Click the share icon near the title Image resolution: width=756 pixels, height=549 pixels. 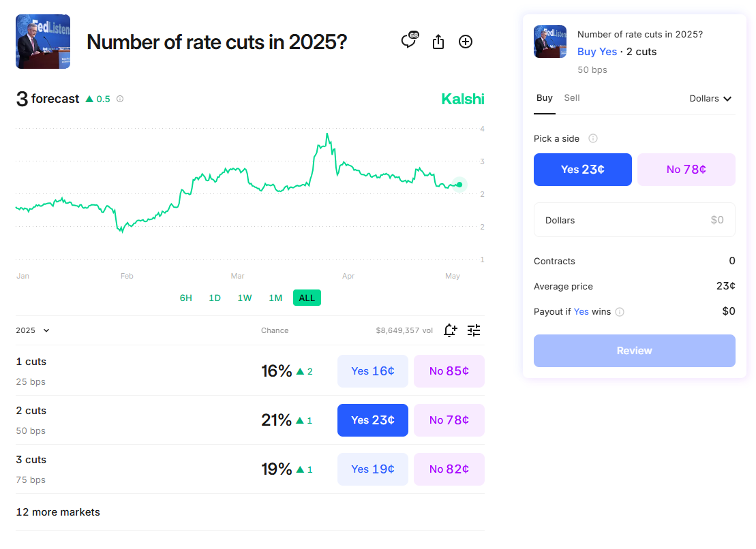point(438,42)
